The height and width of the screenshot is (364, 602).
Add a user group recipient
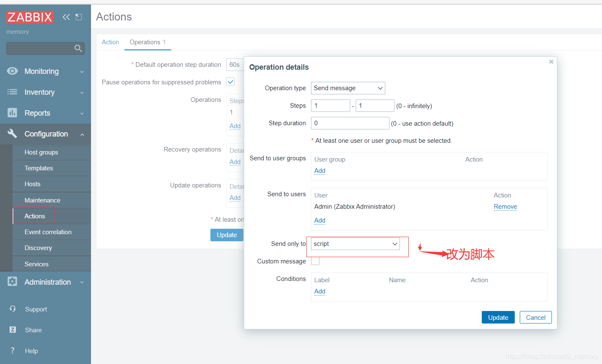[320, 171]
